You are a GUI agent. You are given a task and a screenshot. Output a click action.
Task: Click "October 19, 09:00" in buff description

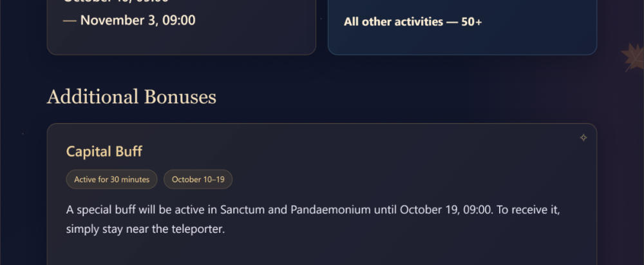click(x=445, y=210)
